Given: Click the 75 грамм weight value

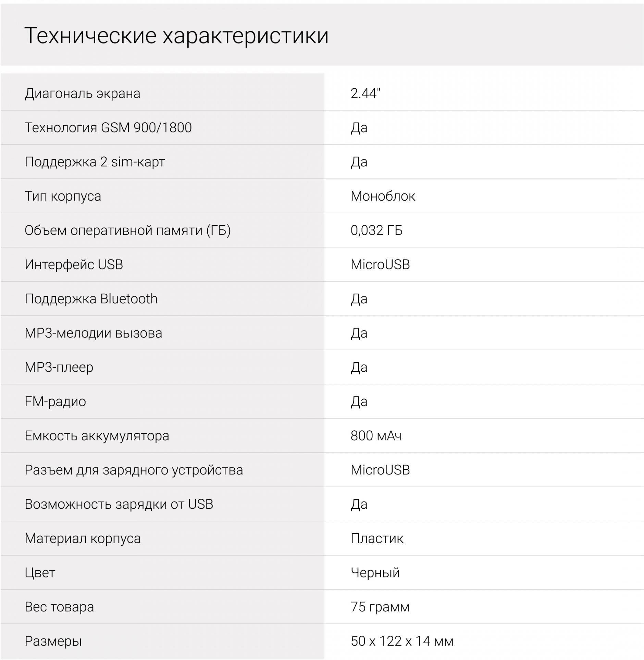Looking at the screenshot, I should 380,607.
